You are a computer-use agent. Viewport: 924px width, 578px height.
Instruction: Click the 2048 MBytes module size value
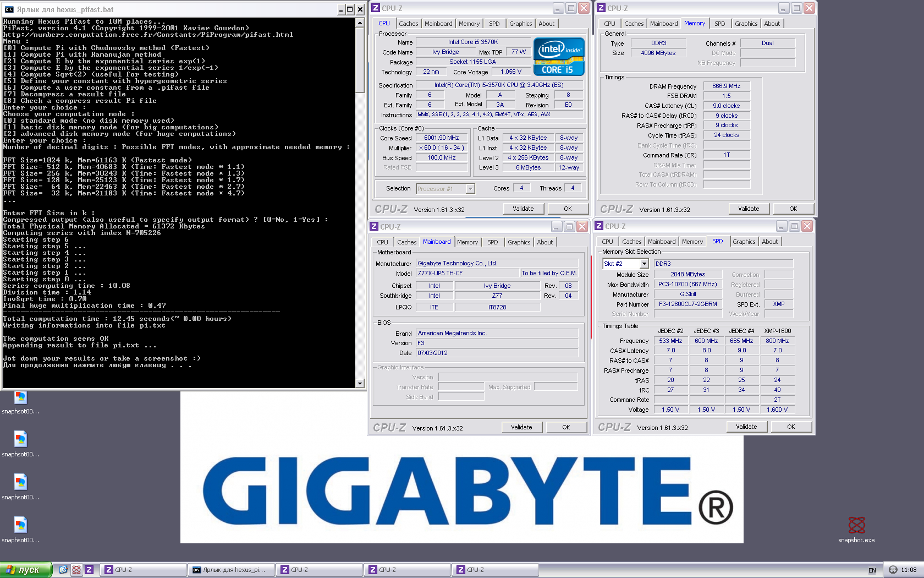687,274
